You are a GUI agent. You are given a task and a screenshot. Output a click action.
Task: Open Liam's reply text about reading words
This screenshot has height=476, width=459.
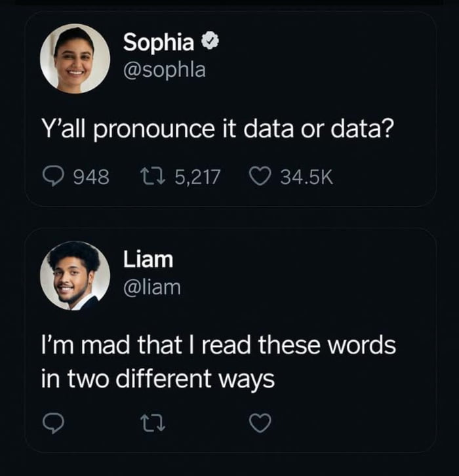[x=218, y=361]
